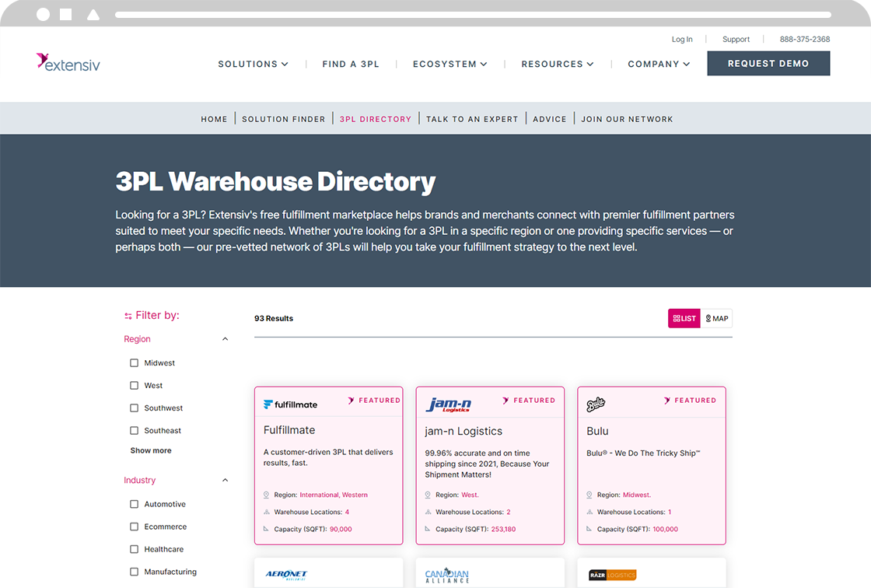This screenshot has height=588, width=871.
Task: Open Talk to an Expert tab
Action: [472, 119]
